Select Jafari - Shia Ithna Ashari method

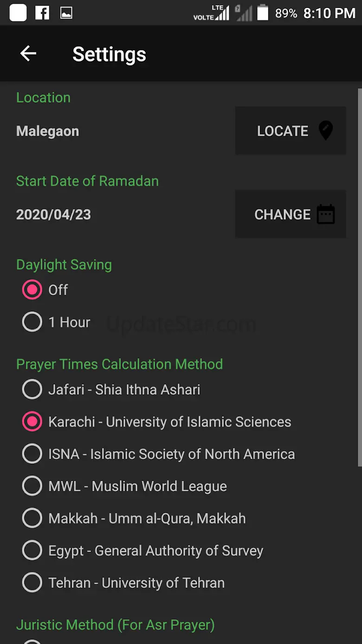point(32,389)
